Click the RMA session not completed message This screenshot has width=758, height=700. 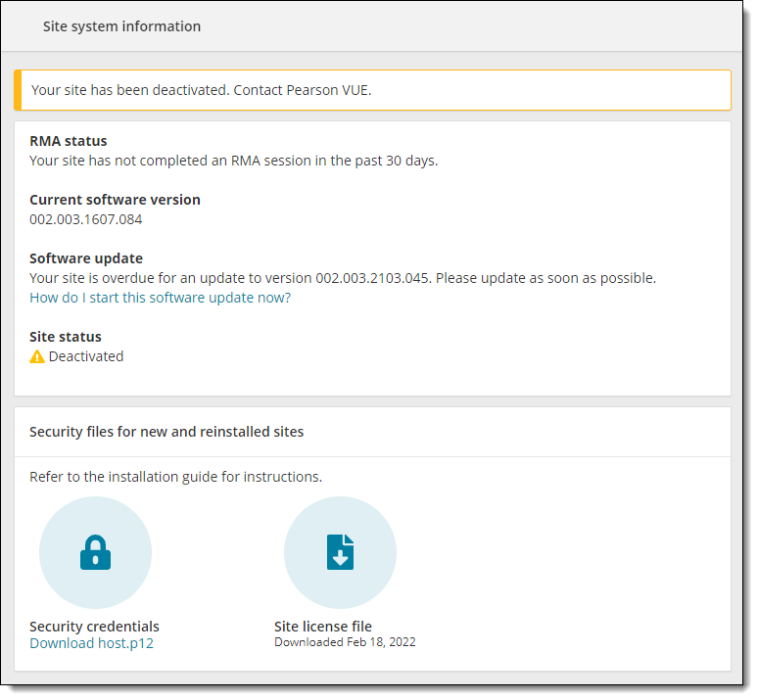[233, 161]
